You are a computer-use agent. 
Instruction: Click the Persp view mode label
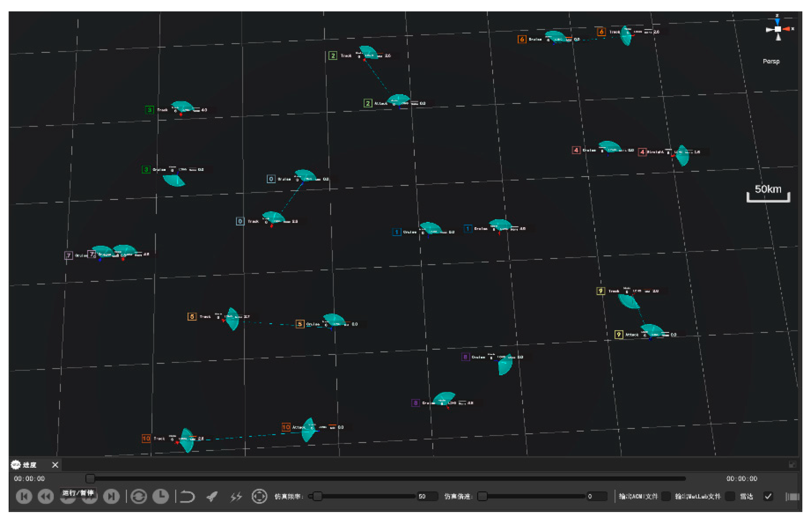click(771, 61)
